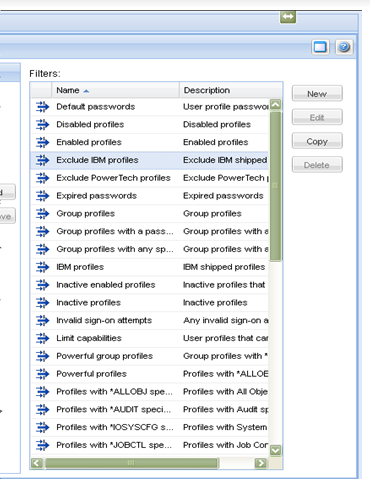This screenshot has width=370, height=479.
Task: Click the 'Inactive profiles that' description cell
Action: pos(224,285)
